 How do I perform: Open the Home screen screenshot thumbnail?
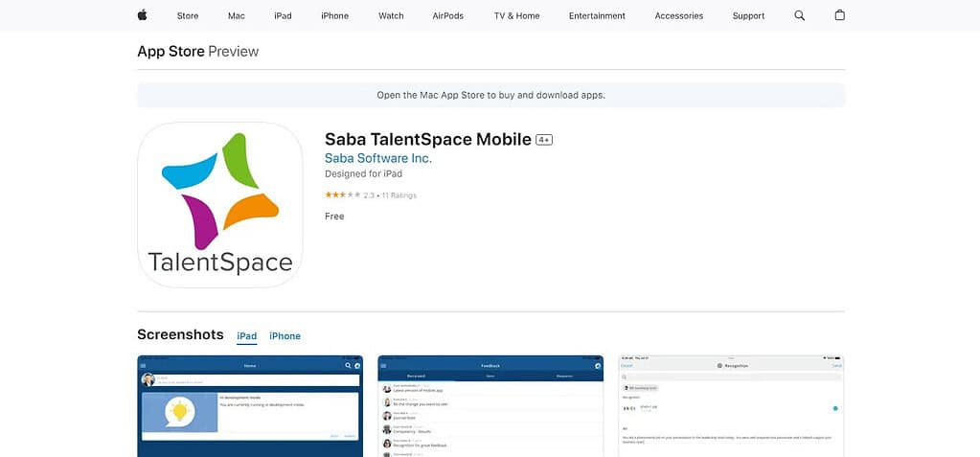(x=250, y=406)
